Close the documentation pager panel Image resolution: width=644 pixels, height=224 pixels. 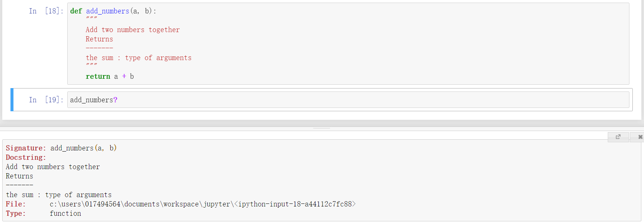pyautogui.click(x=640, y=137)
